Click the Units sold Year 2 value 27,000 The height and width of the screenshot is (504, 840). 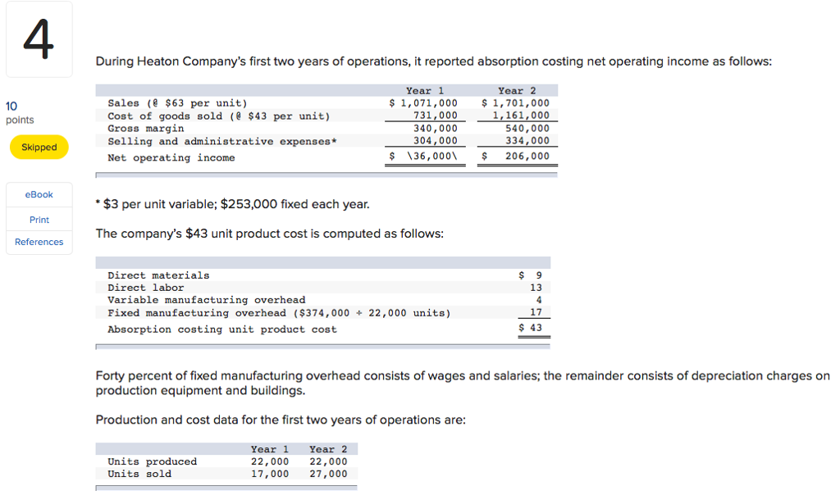pos(328,474)
